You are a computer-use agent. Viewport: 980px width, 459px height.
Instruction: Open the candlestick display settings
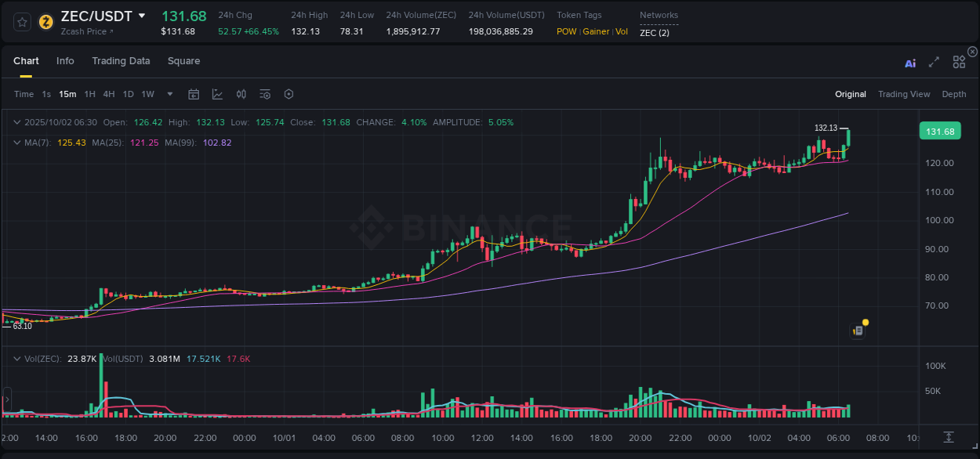(241, 93)
